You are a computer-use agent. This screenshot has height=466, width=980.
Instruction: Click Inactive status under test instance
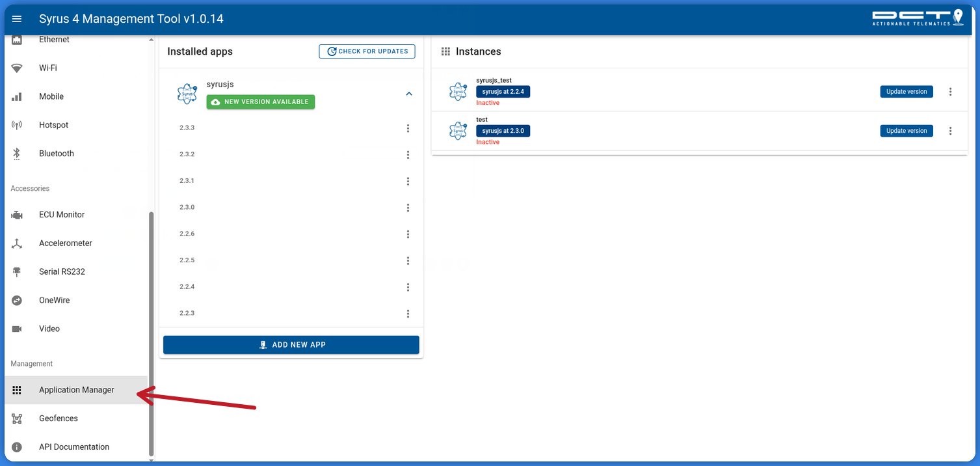[x=488, y=143]
